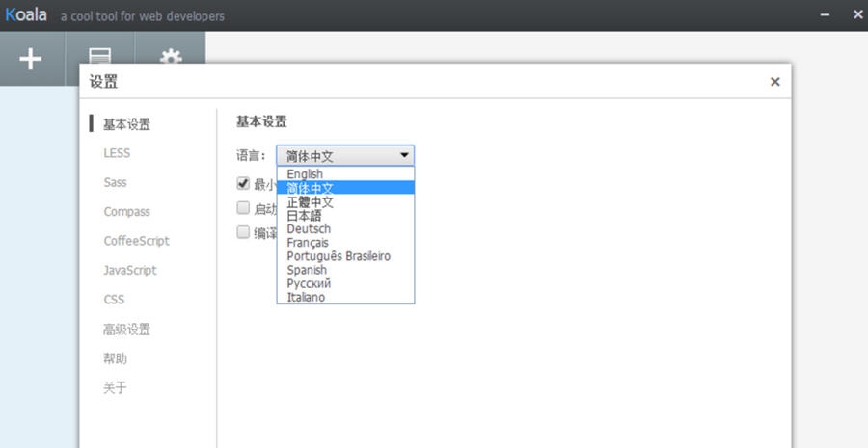The width and height of the screenshot is (868, 448).
Task: Open the 语言 language combo box
Action: click(345, 156)
